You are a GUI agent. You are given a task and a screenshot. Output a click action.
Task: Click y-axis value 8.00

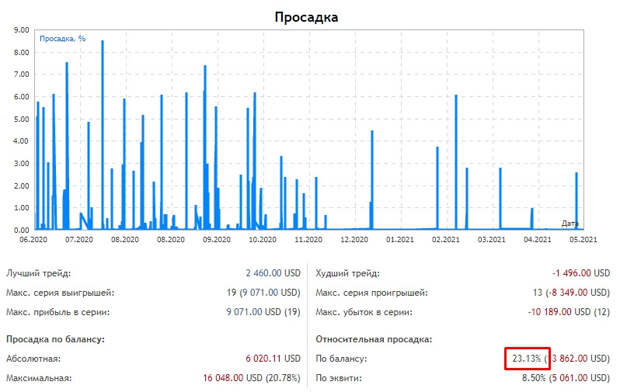tap(21, 53)
